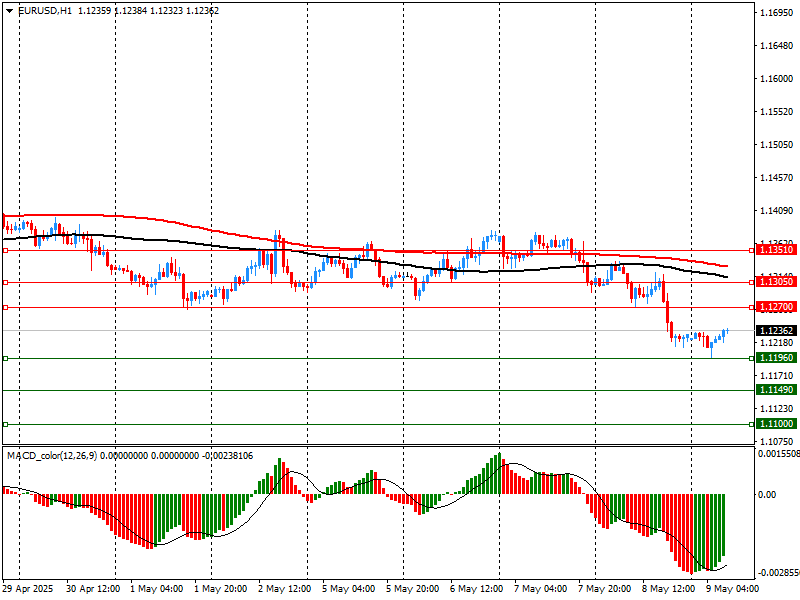Click the red 1.13510 price label
Viewport: 800px width, 600px height.
pyautogui.click(x=776, y=251)
